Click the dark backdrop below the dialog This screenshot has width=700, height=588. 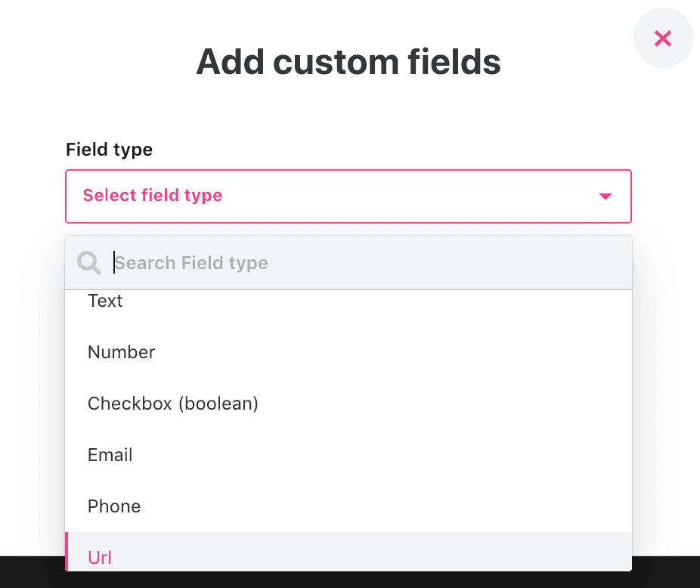(348, 580)
